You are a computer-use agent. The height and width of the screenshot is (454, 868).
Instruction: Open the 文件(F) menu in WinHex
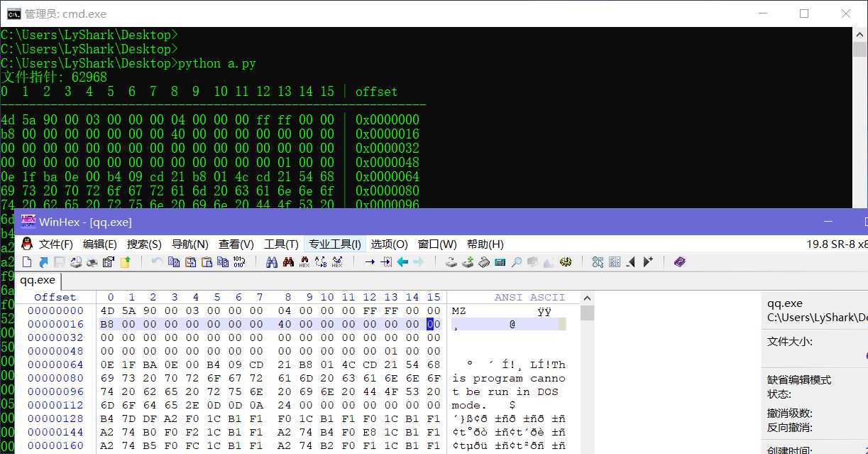point(57,244)
